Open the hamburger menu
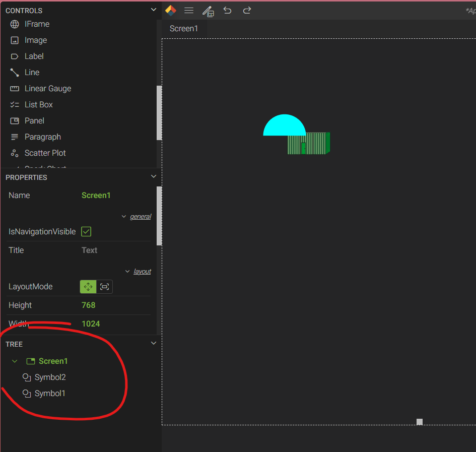 coord(189,11)
